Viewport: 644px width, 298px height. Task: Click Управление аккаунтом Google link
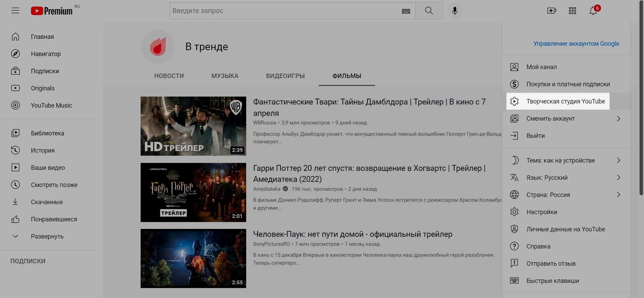coord(576,44)
